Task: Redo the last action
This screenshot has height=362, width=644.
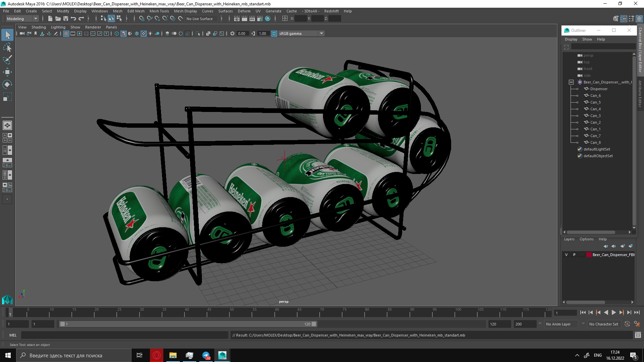Action: [x=81, y=19]
